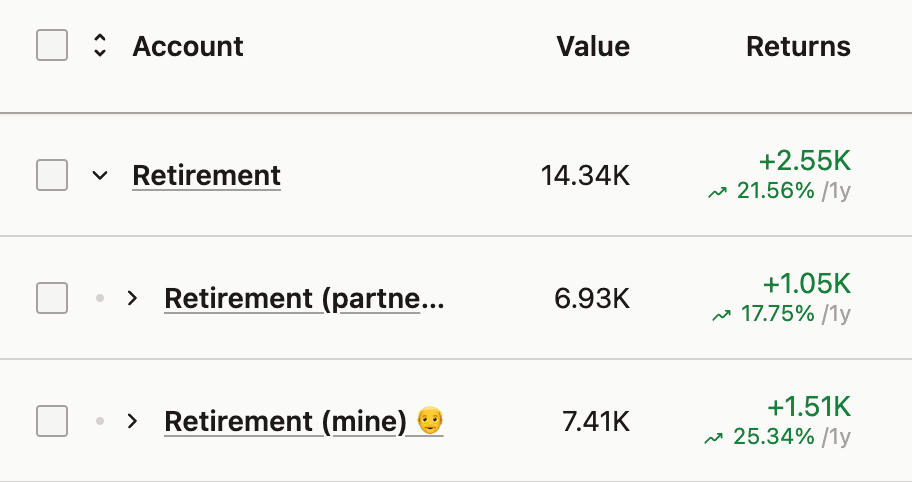This screenshot has width=912, height=482.
Task: Open the Retirement account link
Action: [x=206, y=175]
